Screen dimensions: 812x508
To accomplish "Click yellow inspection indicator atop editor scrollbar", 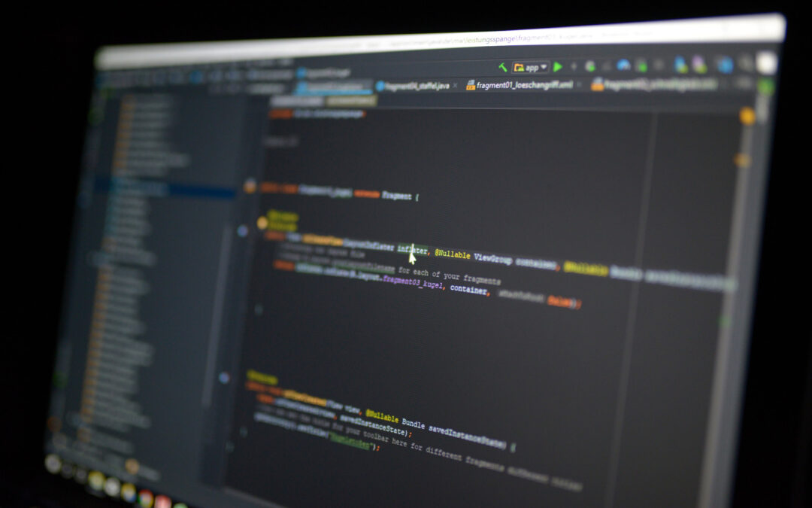I will 747,116.
